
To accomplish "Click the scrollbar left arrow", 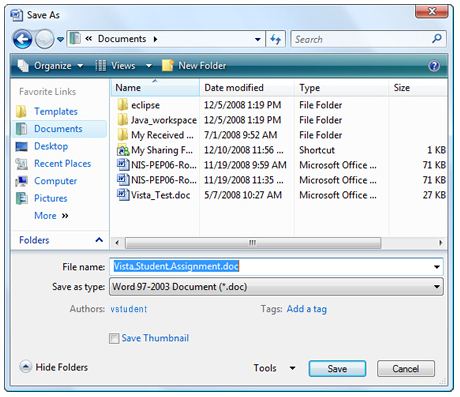I will pos(117,243).
